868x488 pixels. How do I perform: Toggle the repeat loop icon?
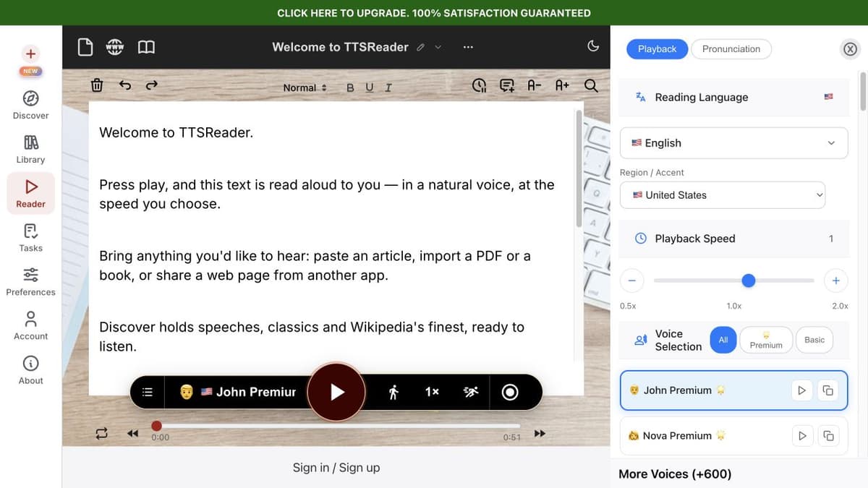pyautogui.click(x=101, y=434)
